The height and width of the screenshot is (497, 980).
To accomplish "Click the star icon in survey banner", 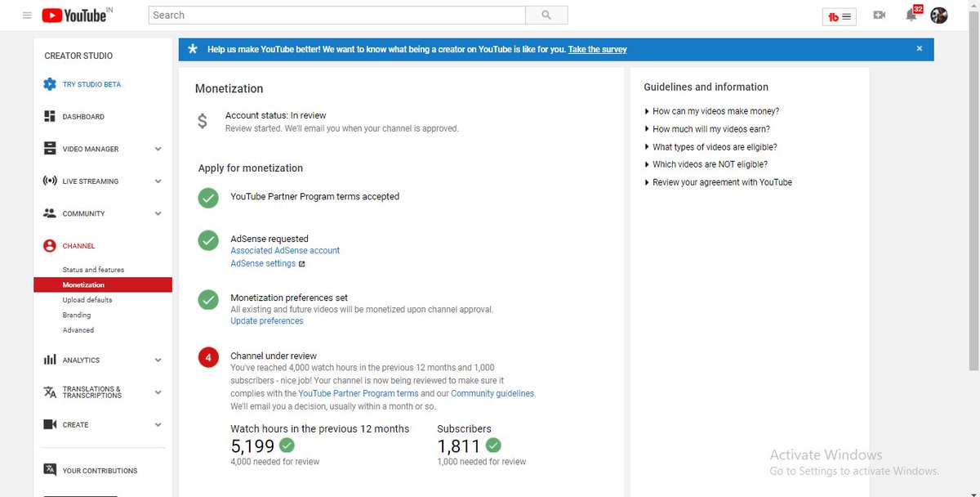I will 193,49.
